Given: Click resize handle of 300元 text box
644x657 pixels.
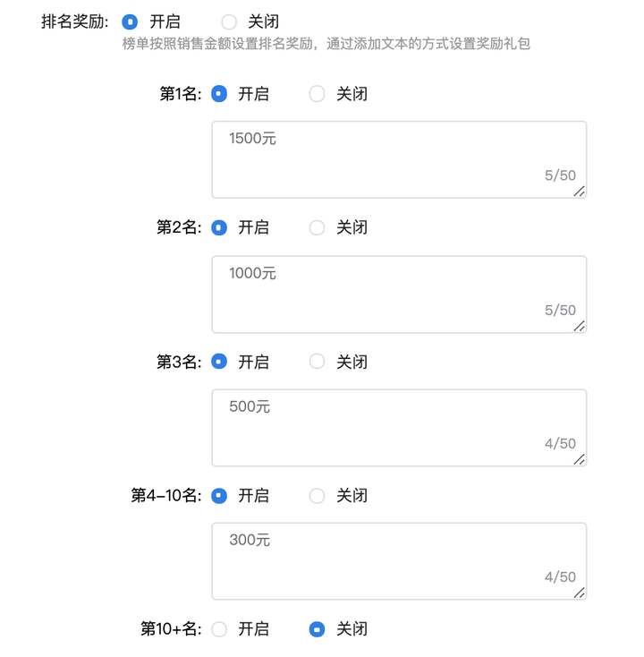Looking at the screenshot, I should (x=580, y=593).
